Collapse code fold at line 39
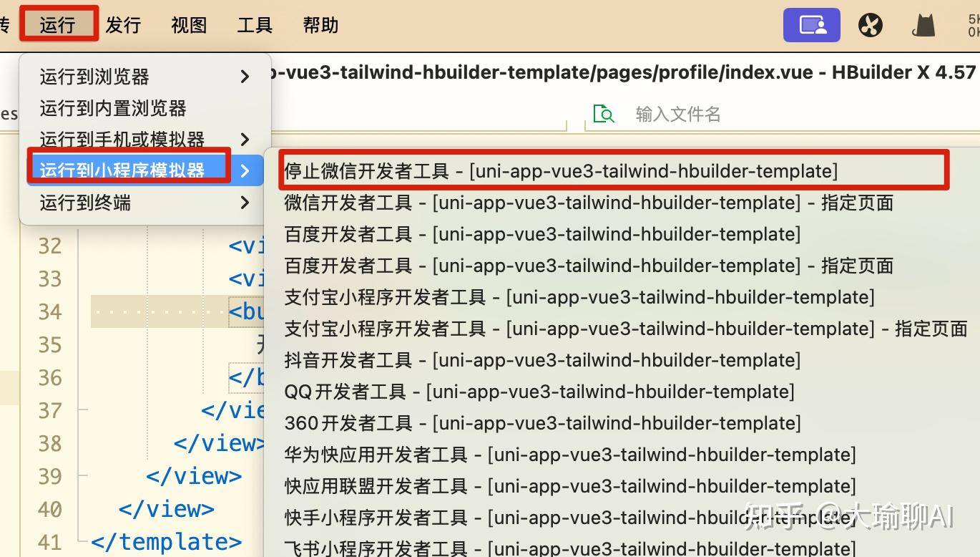 pos(83,476)
